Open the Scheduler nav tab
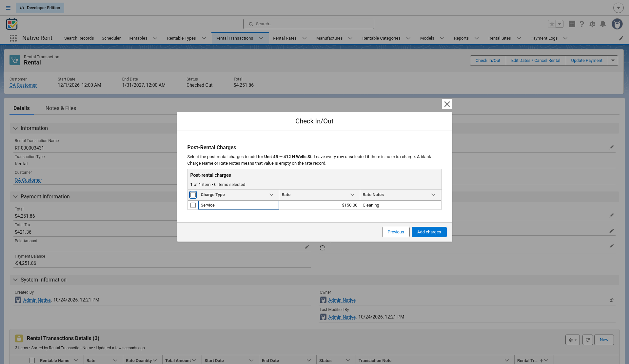The width and height of the screenshot is (629, 364). (x=111, y=38)
